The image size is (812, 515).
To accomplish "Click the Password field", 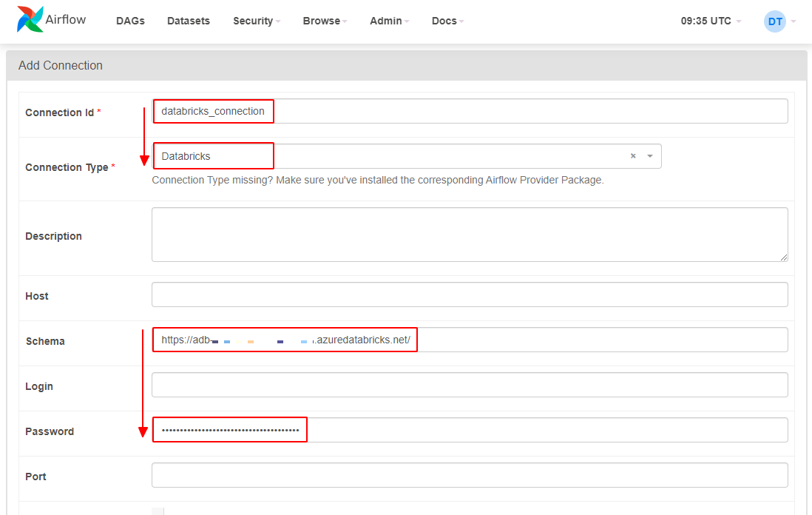I will [x=470, y=430].
